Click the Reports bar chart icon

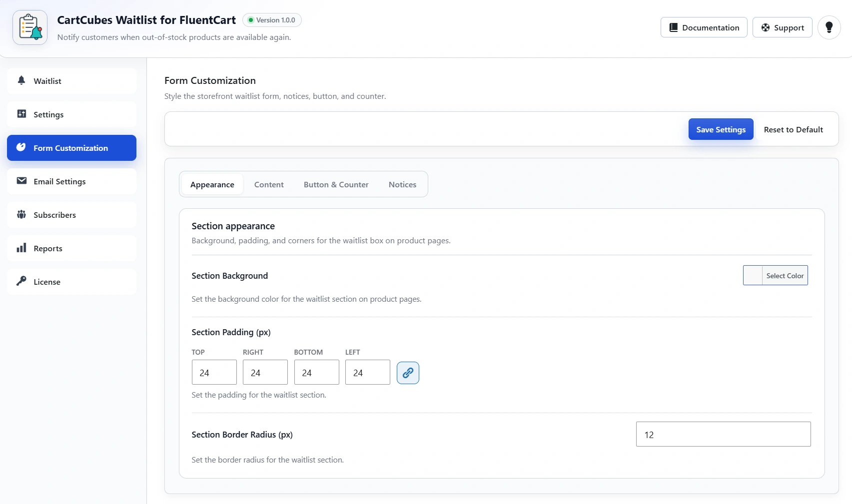pyautogui.click(x=21, y=248)
